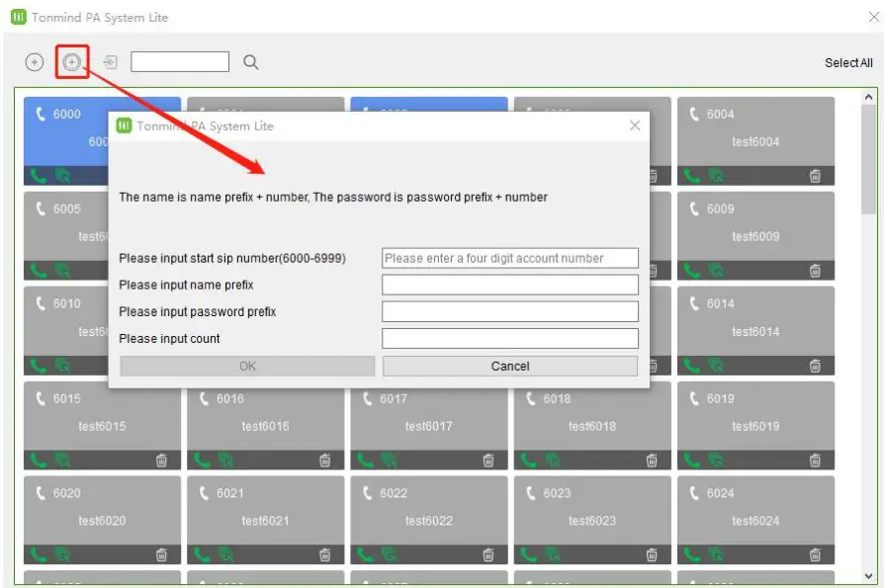
Task: Click the start sip number input field
Action: coord(509,257)
